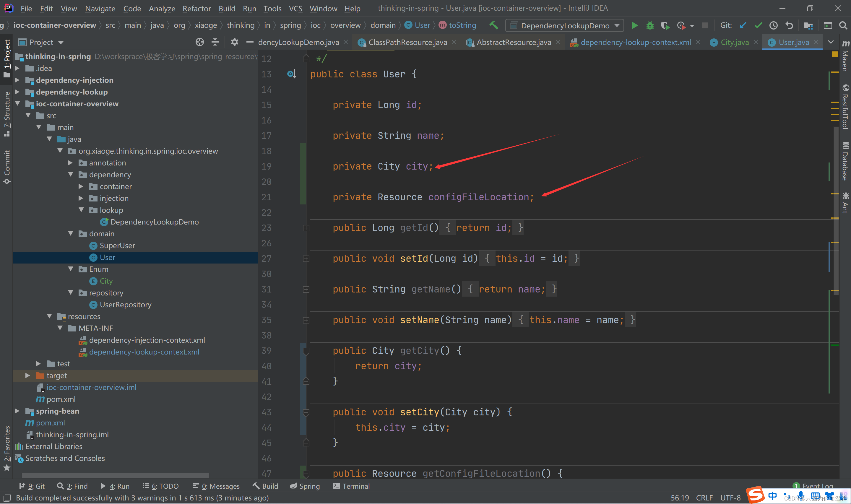851x504 pixels.
Task: Open project panel settings gear
Action: coord(234,42)
